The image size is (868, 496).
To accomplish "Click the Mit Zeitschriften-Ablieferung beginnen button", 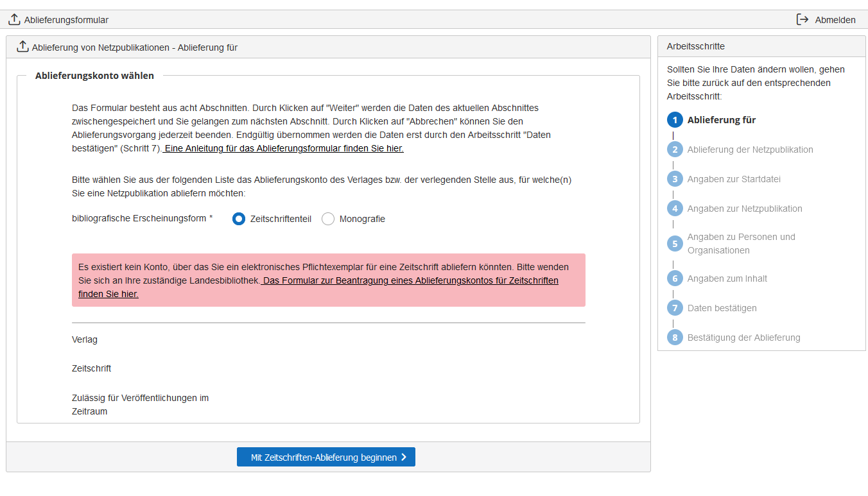I will pyautogui.click(x=326, y=457).
